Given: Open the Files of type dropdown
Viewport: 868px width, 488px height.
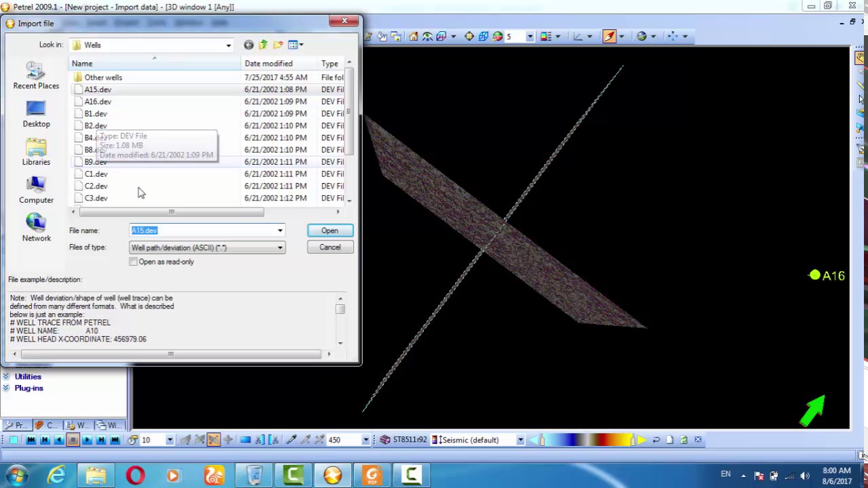Looking at the screenshot, I should coord(279,247).
